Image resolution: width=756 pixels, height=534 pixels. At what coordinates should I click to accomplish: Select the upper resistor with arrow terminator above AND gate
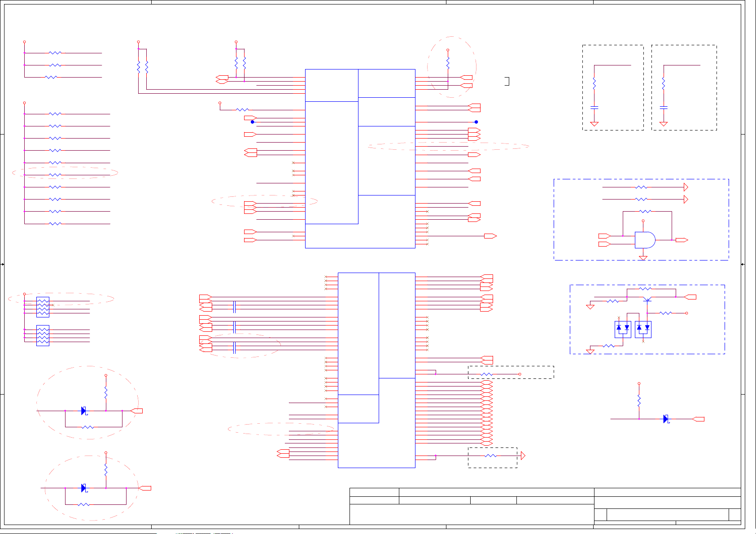[642, 187]
